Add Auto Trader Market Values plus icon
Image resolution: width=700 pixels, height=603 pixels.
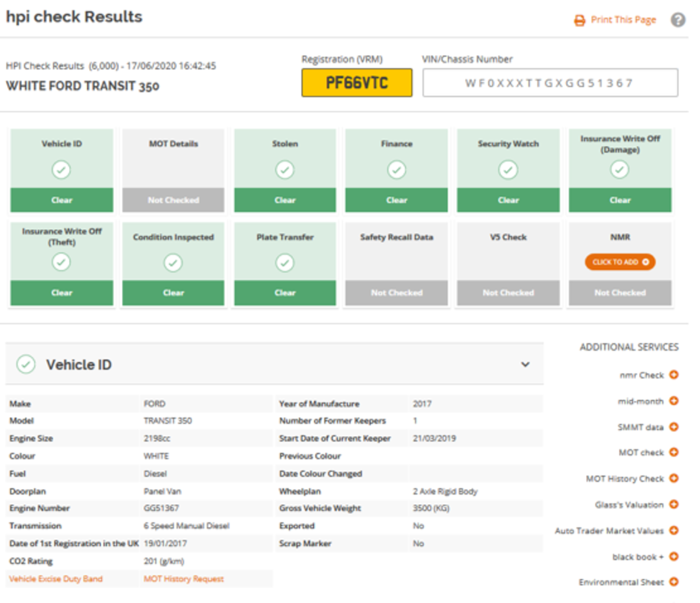tap(674, 530)
